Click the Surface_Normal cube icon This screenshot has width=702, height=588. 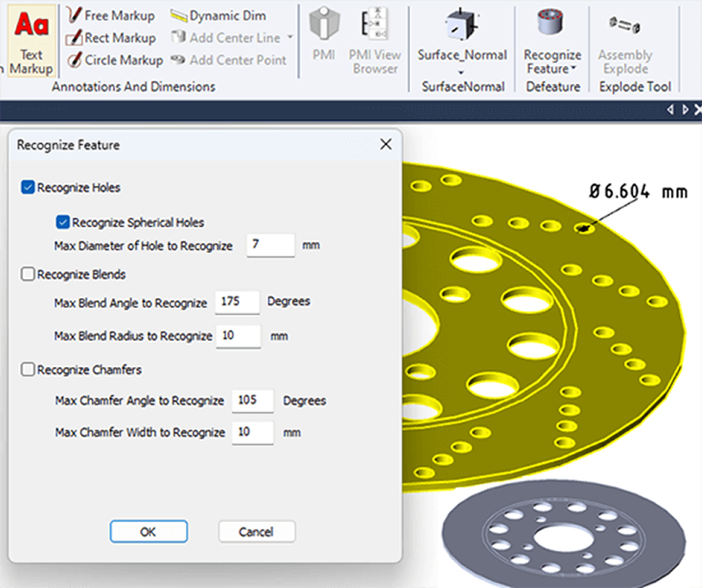(x=462, y=26)
